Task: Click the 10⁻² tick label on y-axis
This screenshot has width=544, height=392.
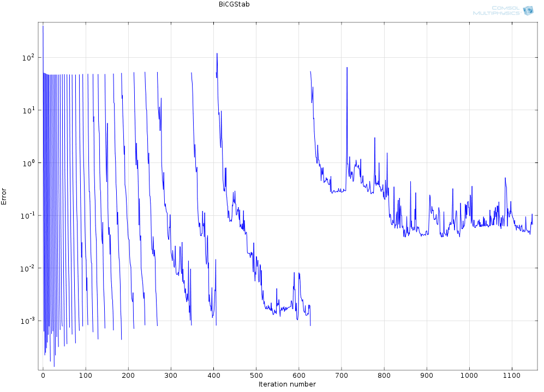Action: [x=28, y=268]
